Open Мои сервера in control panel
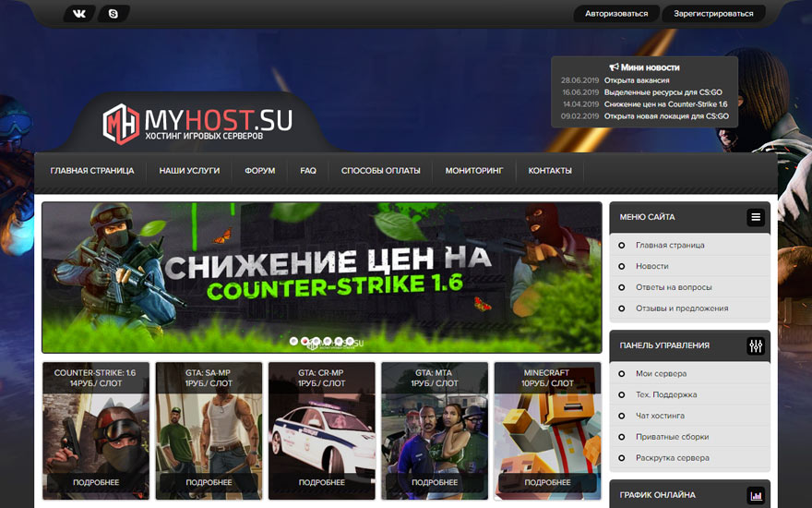The height and width of the screenshot is (508, 812). pos(662,374)
